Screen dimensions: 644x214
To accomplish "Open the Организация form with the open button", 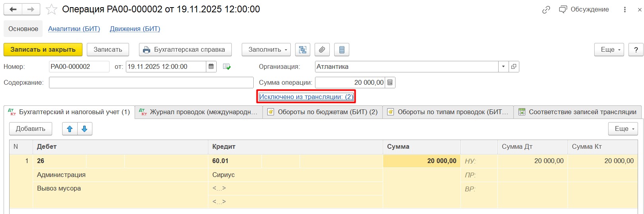I will 514,67.
